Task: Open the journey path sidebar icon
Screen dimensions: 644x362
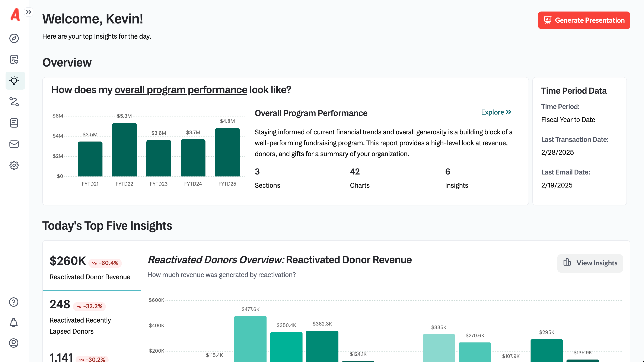Action: pyautogui.click(x=14, y=102)
